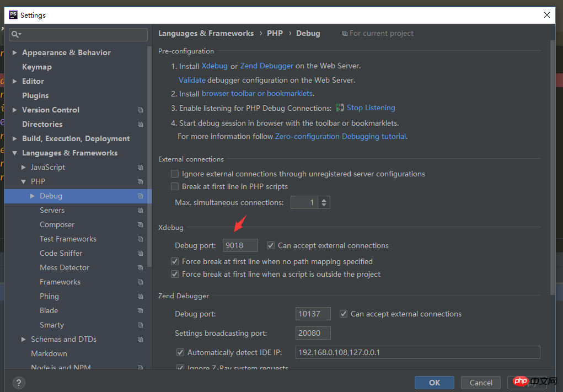Click the search magnifier icon in settings
Viewport: 563px width, 392px height.
16,35
